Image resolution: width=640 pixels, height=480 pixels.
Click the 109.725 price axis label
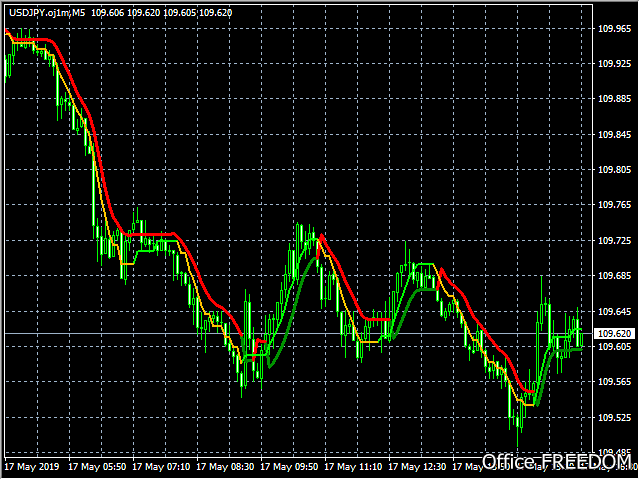(x=614, y=241)
